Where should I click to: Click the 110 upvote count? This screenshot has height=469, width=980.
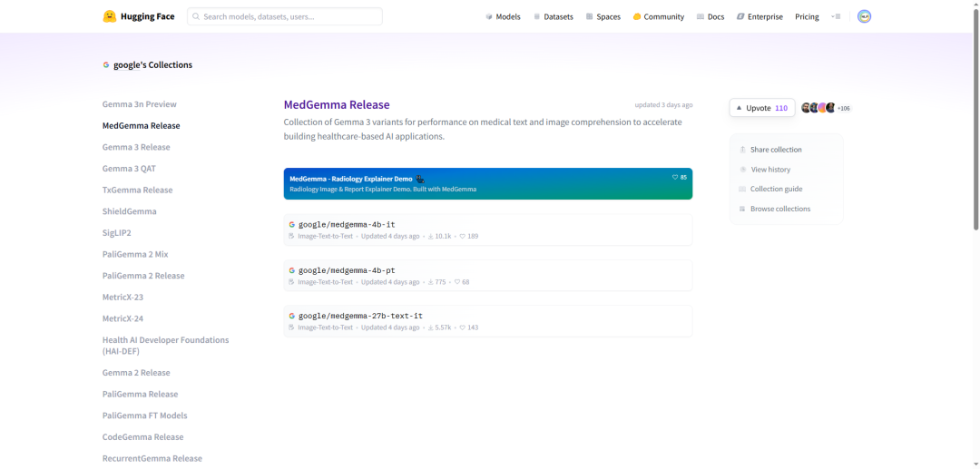pos(781,108)
